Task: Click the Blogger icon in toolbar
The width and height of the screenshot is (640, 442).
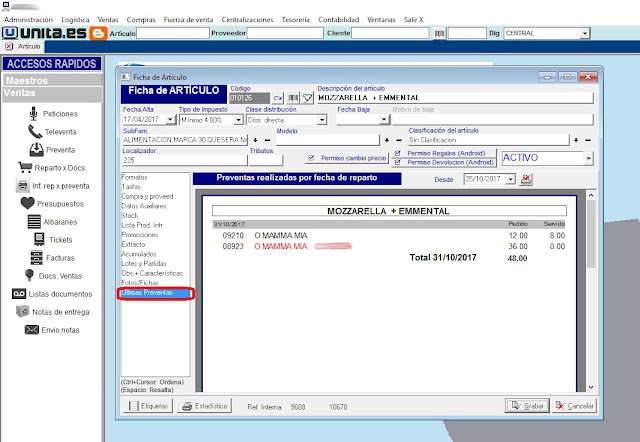Action: (x=98, y=33)
